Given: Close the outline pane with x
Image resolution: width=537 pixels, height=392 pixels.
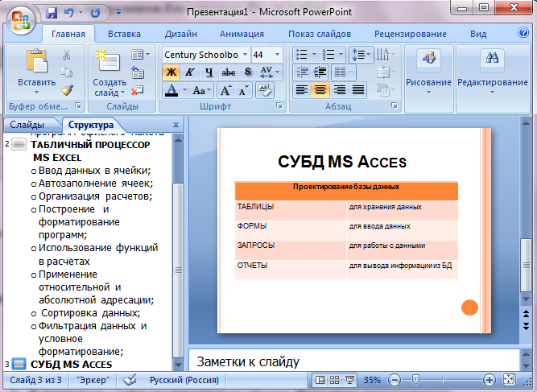Looking at the screenshot, I should tap(176, 125).
